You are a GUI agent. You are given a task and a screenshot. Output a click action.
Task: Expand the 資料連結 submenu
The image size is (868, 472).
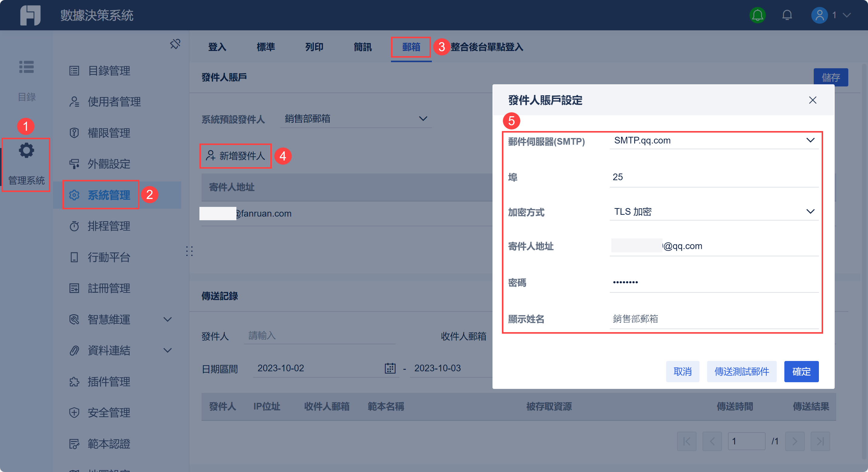[x=168, y=350]
